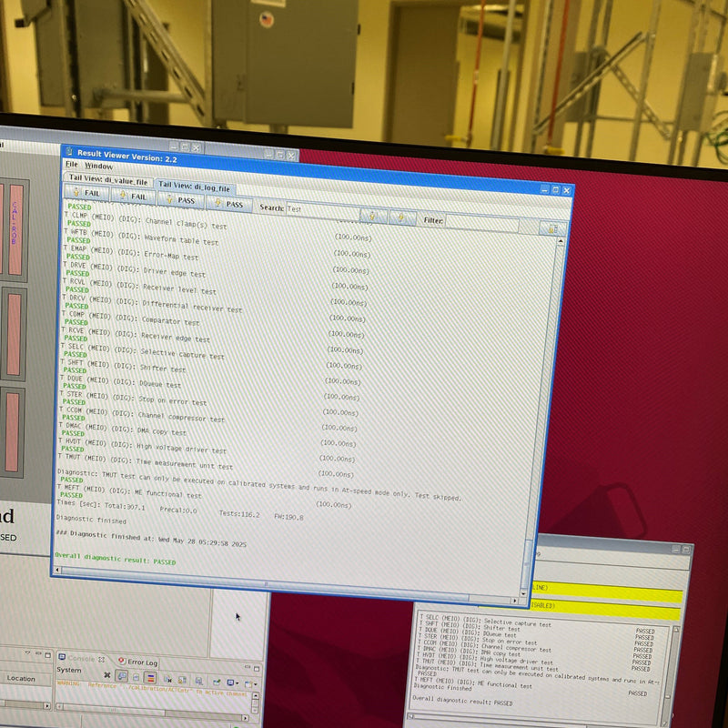Open the File menu in Result Viewer

click(72, 164)
